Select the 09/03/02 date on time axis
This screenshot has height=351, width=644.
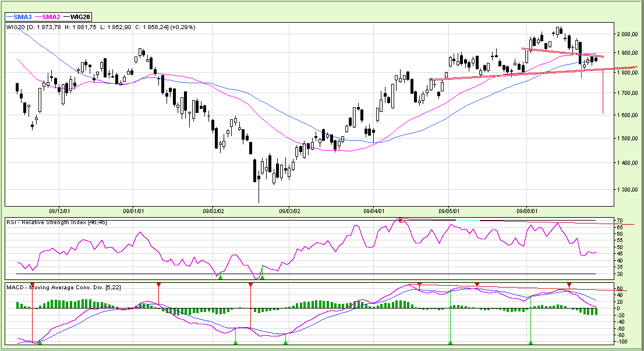(289, 211)
